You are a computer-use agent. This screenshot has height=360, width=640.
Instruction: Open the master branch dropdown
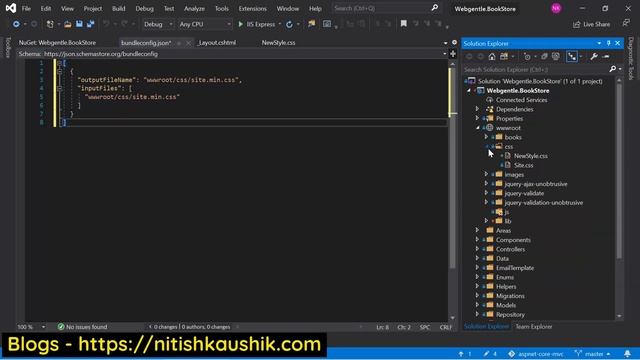[593, 354]
